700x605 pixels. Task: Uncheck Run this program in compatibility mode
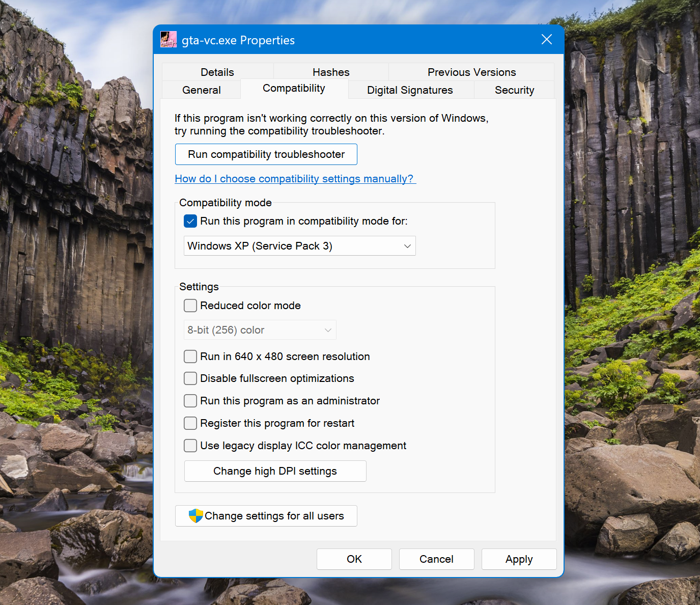(190, 221)
